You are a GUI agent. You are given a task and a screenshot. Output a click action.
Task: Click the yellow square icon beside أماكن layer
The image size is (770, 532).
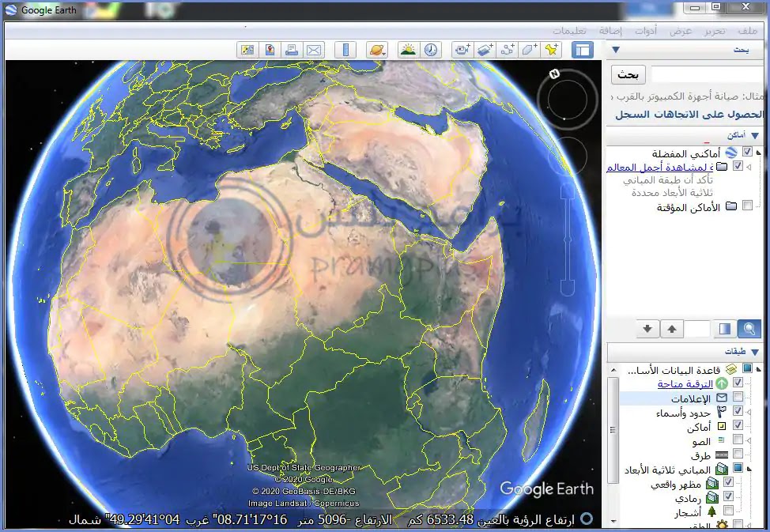(722, 426)
